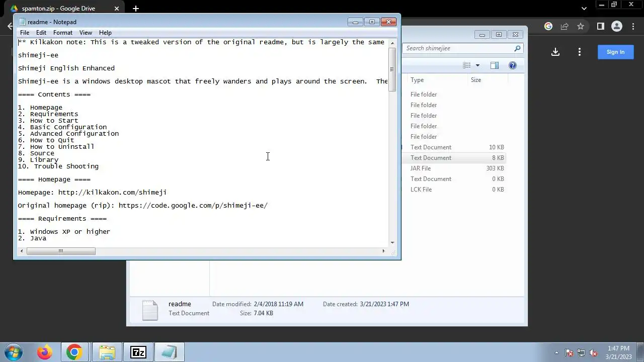The image size is (644, 362).
Task: Open Chrome's three-dot menu
Action: tap(633, 26)
